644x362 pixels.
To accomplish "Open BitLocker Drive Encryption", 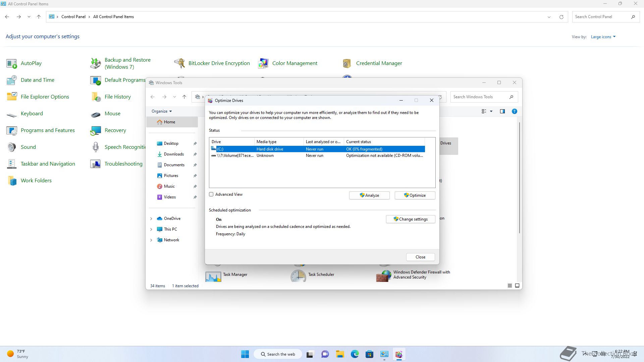I will click(212, 63).
